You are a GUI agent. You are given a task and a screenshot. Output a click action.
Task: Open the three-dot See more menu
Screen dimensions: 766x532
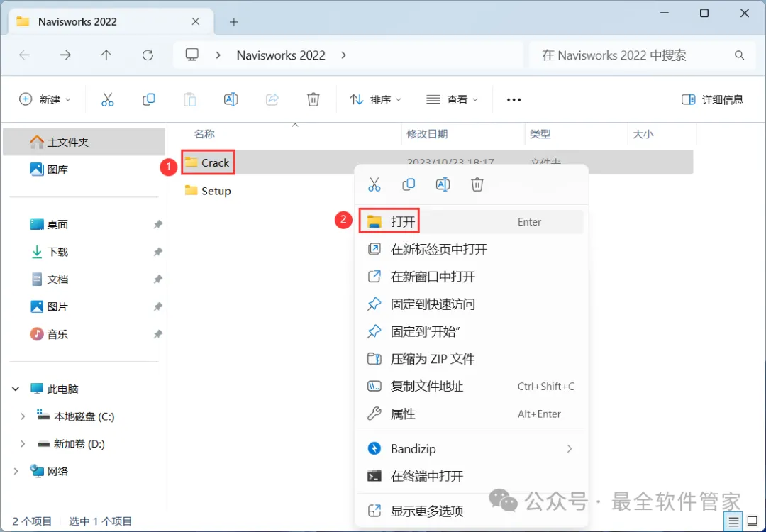[x=514, y=99]
